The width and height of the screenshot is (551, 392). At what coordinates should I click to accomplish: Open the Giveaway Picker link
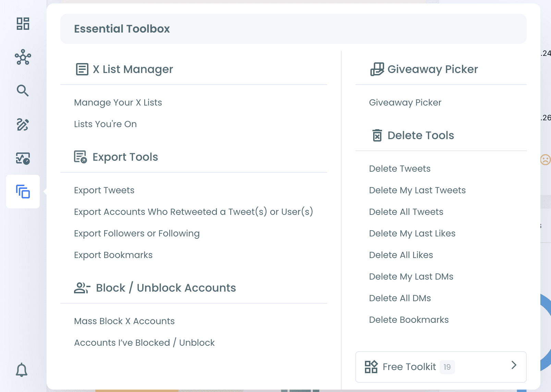coord(405,102)
